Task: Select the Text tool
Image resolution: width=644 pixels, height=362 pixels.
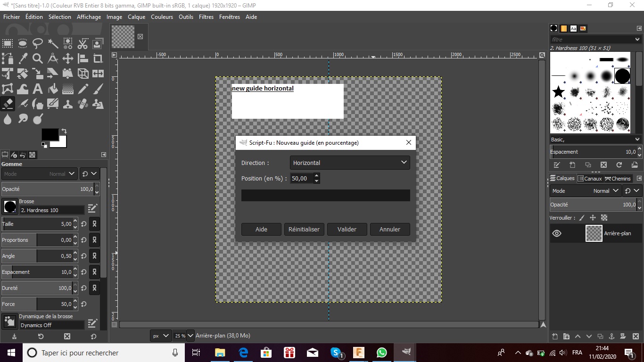Action: (x=38, y=89)
